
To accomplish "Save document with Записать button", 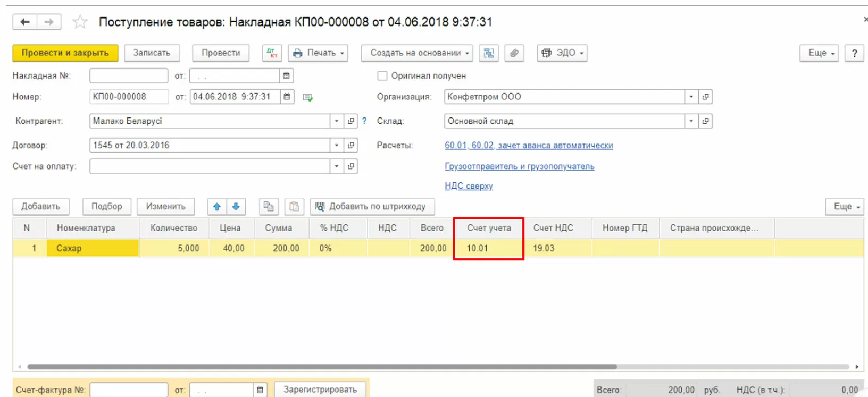I will [x=152, y=53].
